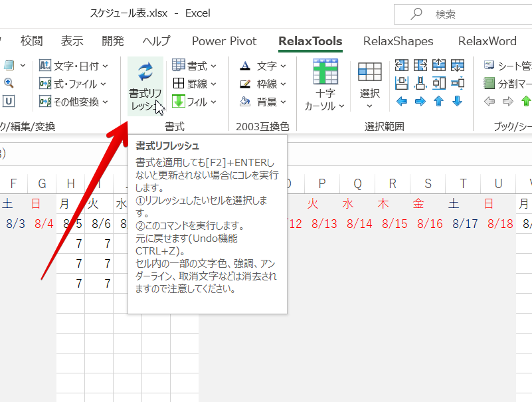Click the notepad icon in the ribbon
The image size is (532, 402).
tap(9, 65)
